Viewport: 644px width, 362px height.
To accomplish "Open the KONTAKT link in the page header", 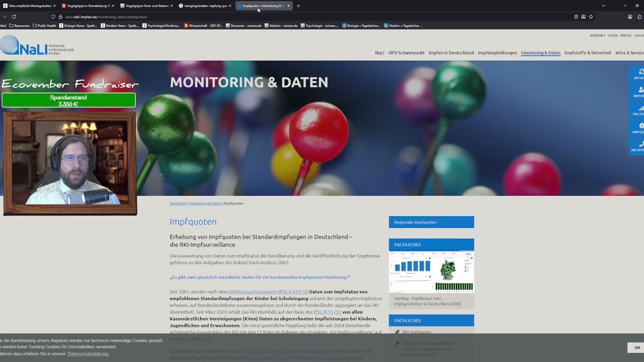I will click(597, 36).
